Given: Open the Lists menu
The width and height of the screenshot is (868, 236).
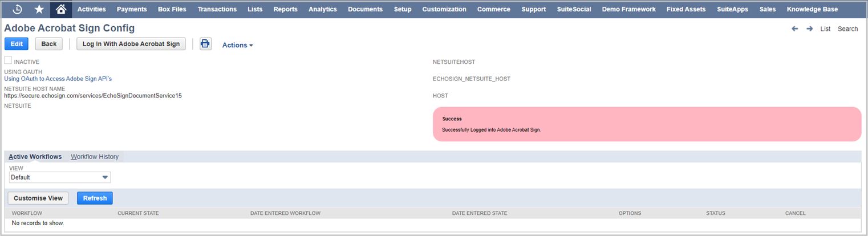Looking at the screenshot, I should coord(255,9).
